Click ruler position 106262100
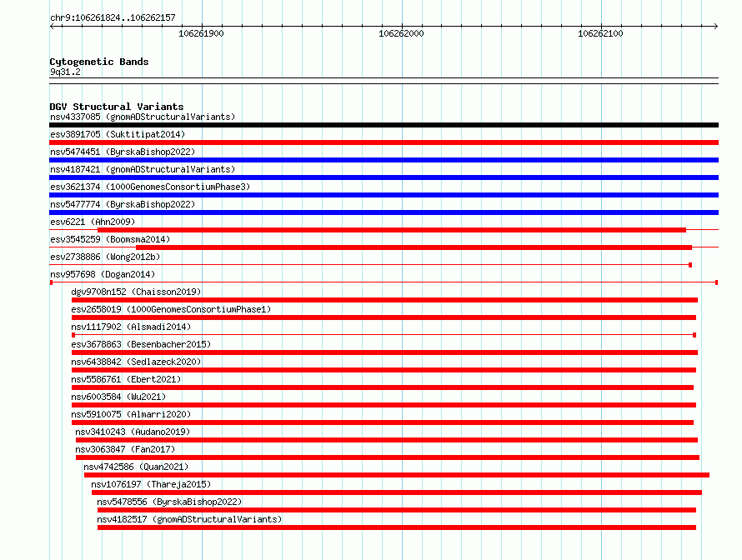This screenshot has width=742, height=560. pos(600,33)
